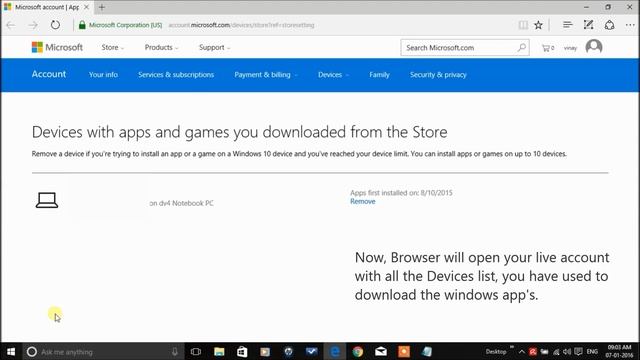Click the Microsoft logo

(57, 47)
